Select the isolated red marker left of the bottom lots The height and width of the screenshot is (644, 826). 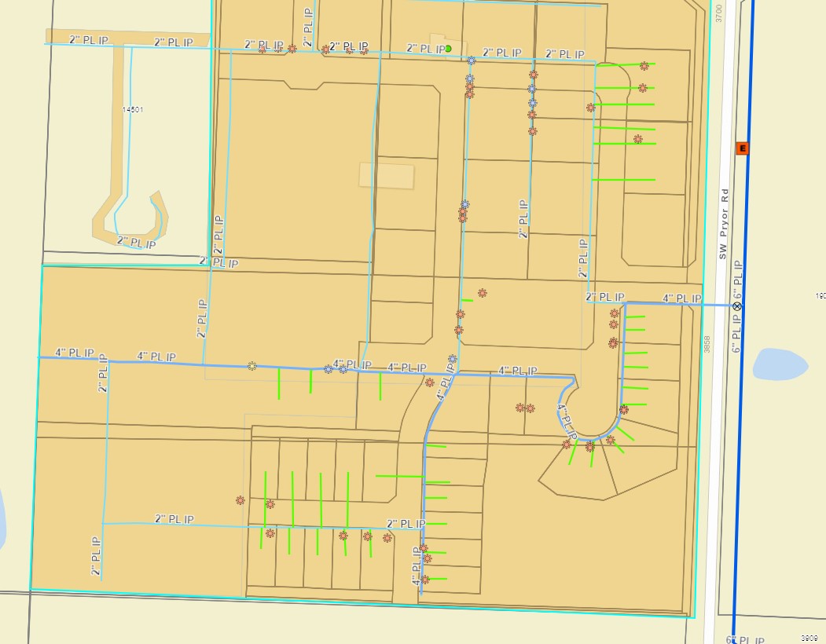(240, 499)
